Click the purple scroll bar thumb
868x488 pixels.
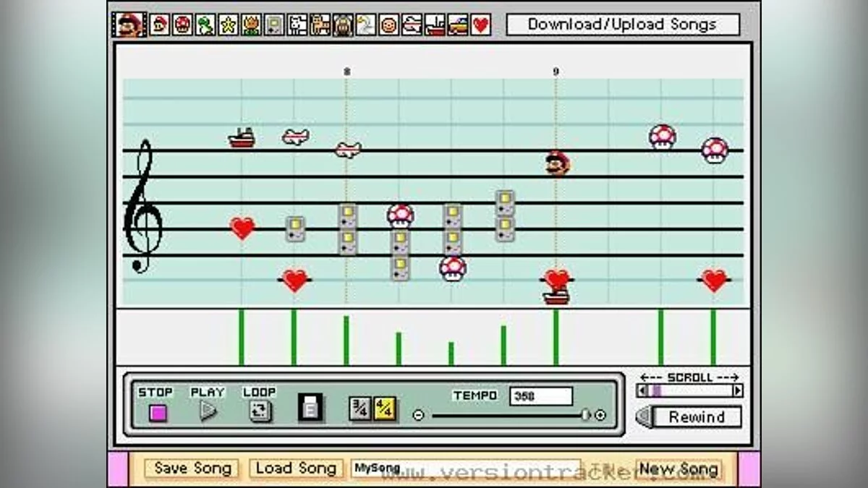(x=657, y=390)
